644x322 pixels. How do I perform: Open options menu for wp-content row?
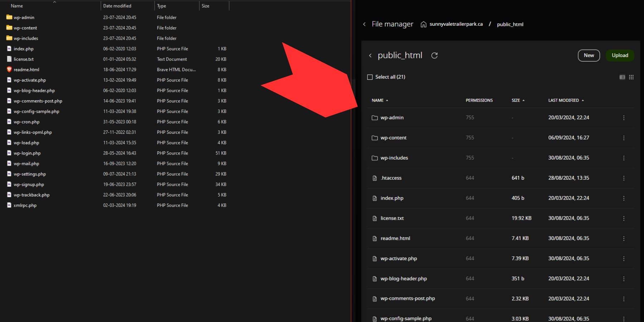coord(624,138)
